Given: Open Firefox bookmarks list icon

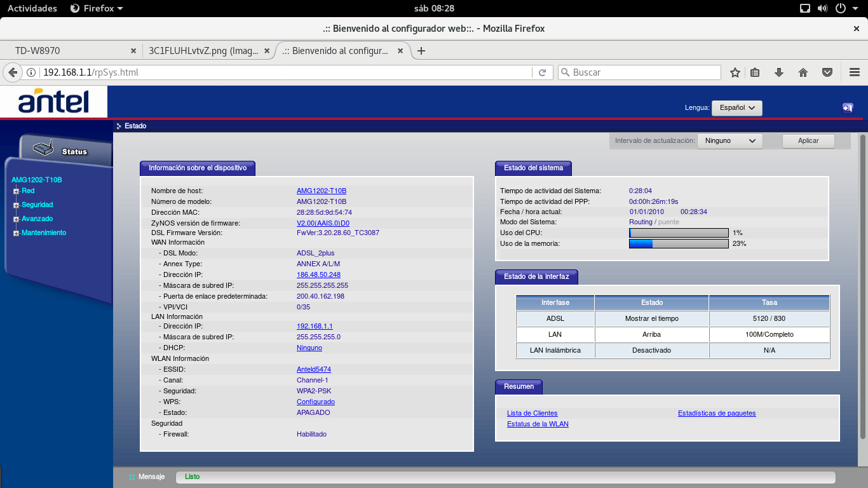Looking at the screenshot, I should click(x=755, y=72).
